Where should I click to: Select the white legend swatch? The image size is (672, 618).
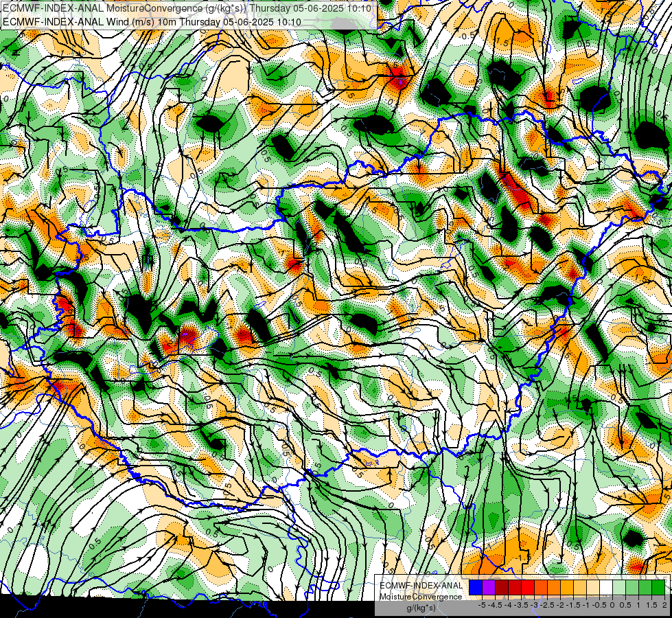pos(606,587)
